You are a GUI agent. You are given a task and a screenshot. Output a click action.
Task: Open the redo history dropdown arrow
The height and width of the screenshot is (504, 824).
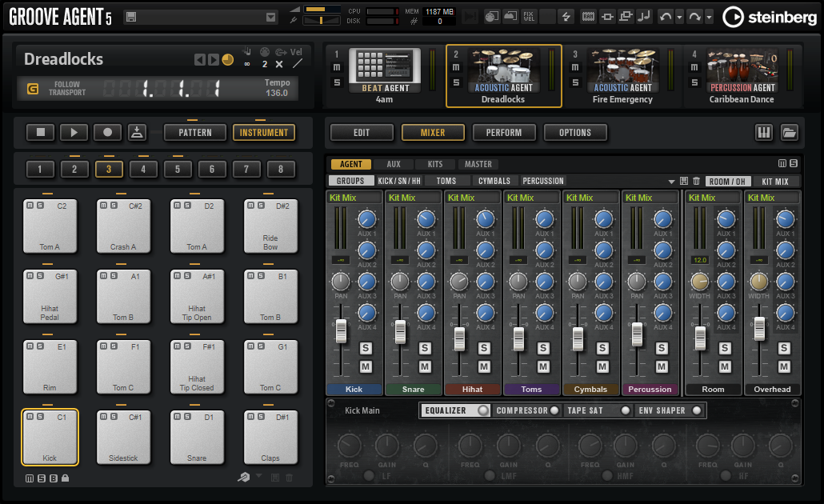tap(709, 18)
